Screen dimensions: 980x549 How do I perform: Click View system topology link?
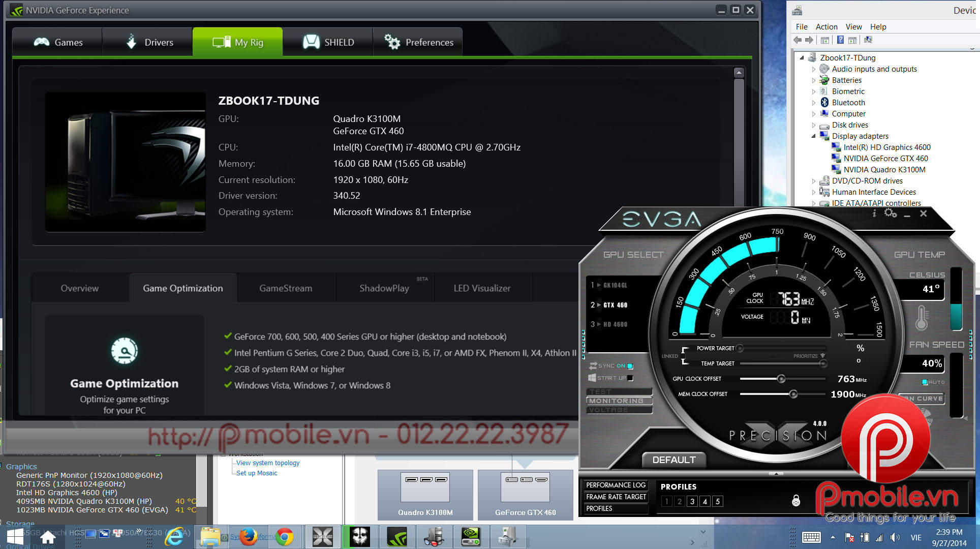click(x=268, y=463)
